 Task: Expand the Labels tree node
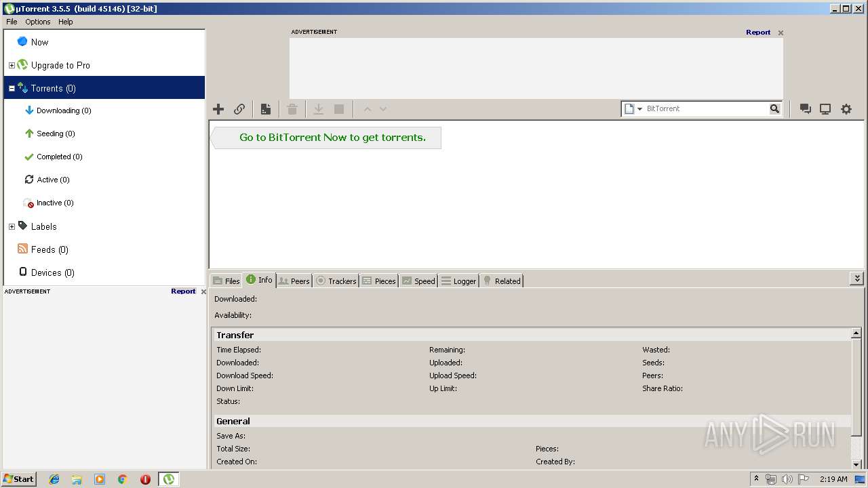click(12, 227)
